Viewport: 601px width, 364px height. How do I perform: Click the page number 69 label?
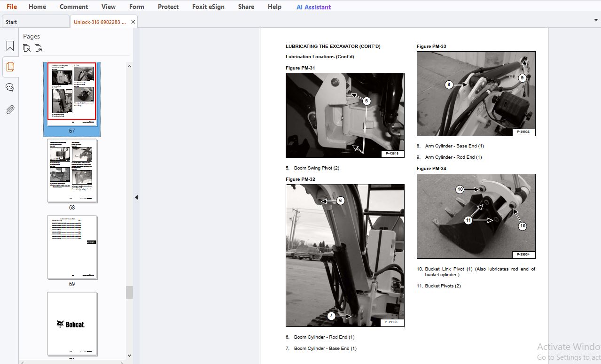[x=72, y=284]
